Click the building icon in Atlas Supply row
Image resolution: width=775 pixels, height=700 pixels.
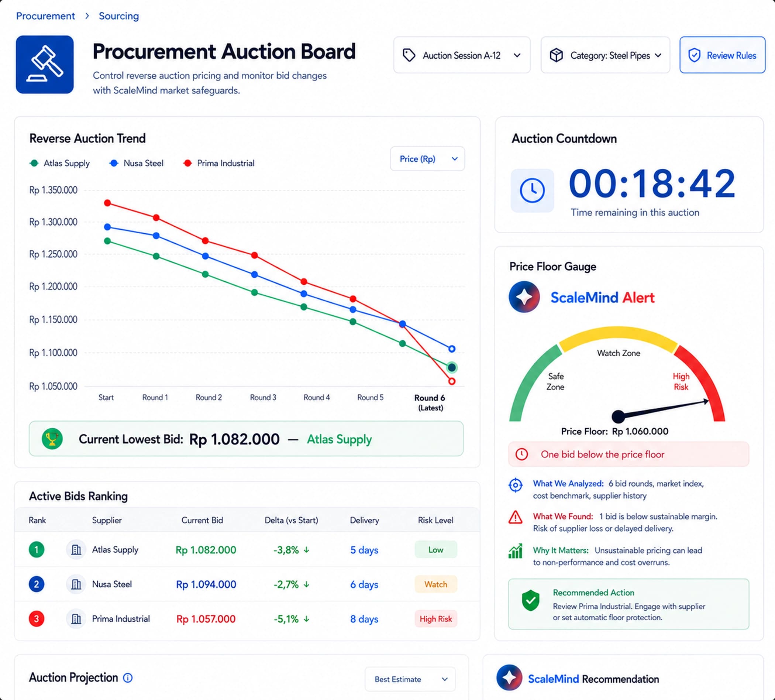tap(76, 550)
